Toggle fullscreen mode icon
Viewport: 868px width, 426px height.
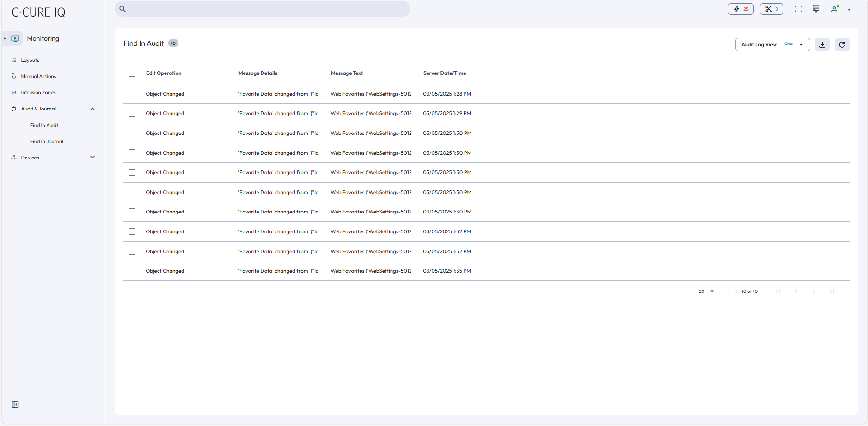798,9
